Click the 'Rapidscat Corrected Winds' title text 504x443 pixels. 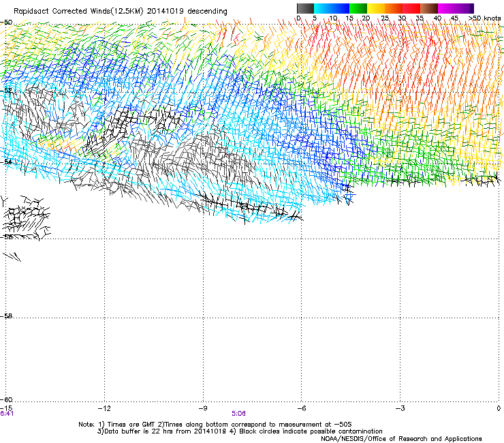(x=78, y=12)
